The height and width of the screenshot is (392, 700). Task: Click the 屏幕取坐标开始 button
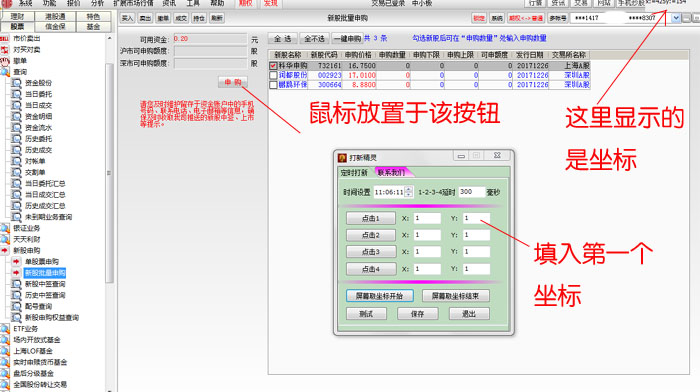[x=379, y=296]
